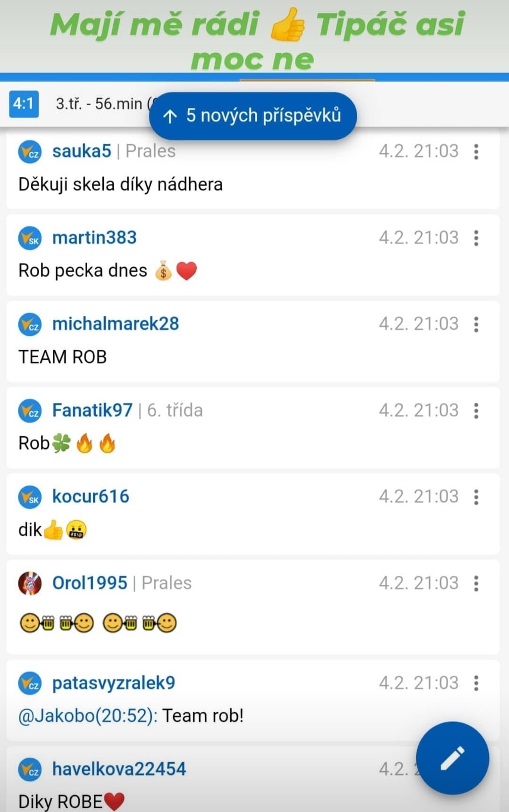Screen dimensions: 509x812
Task: Open havelkova22454 user profile
Action: coord(119,769)
